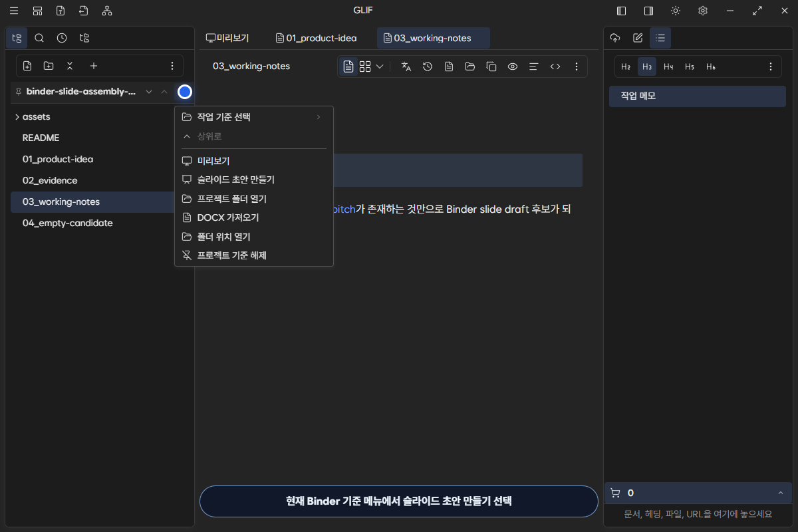Select the outline list tab in right panel
Screen dimensions: 798x532
[x=660, y=38]
